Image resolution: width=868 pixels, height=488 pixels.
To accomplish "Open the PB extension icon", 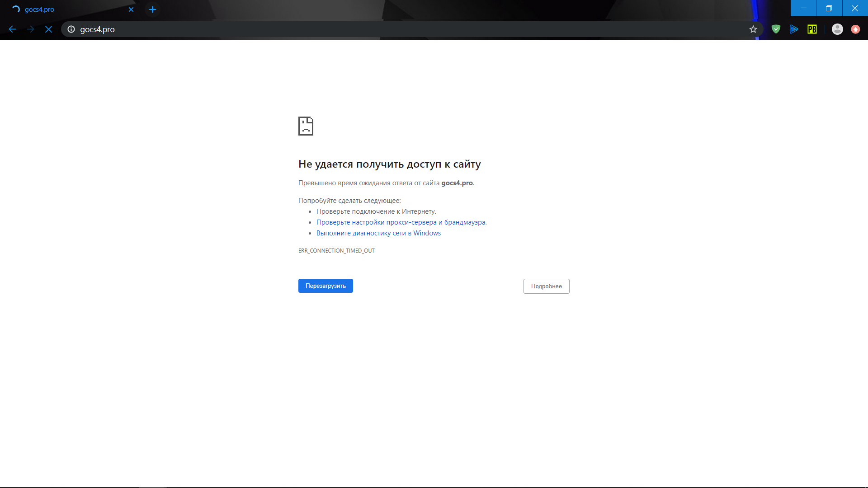I will (812, 29).
